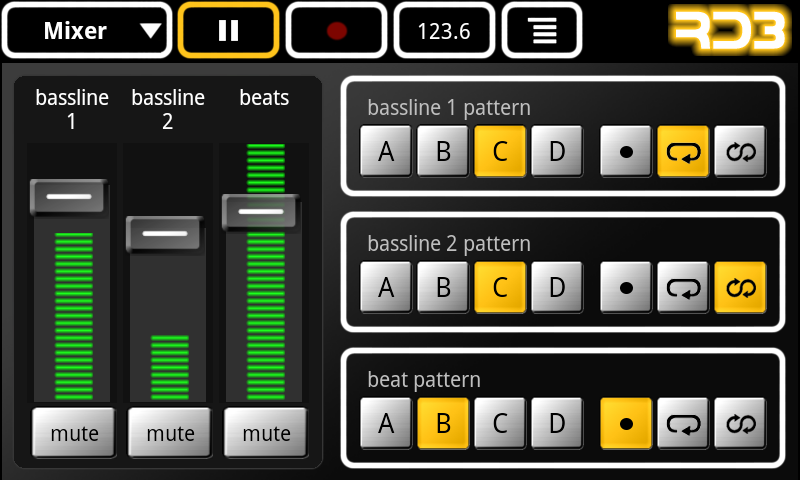The width and height of the screenshot is (800, 480).
Task: Click the RD3 logo
Action: pos(729,29)
